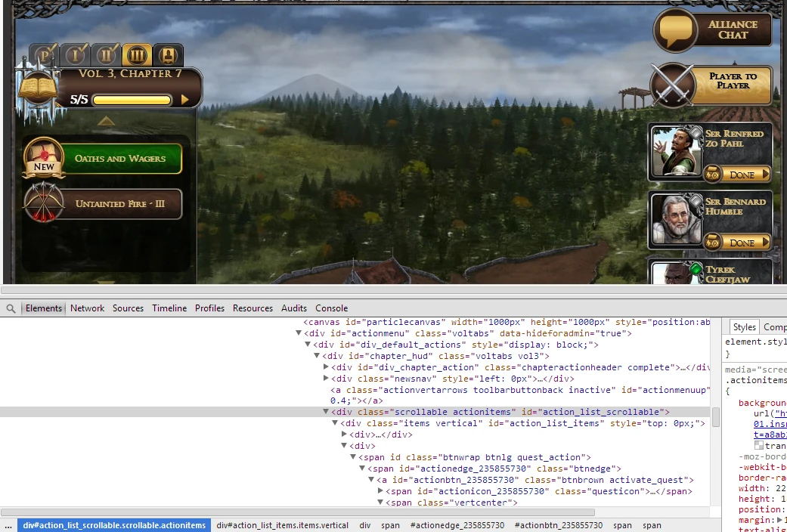Click the game page horizontal scrollbar
Screen dimensions: 787x532
click(x=393, y=290)
